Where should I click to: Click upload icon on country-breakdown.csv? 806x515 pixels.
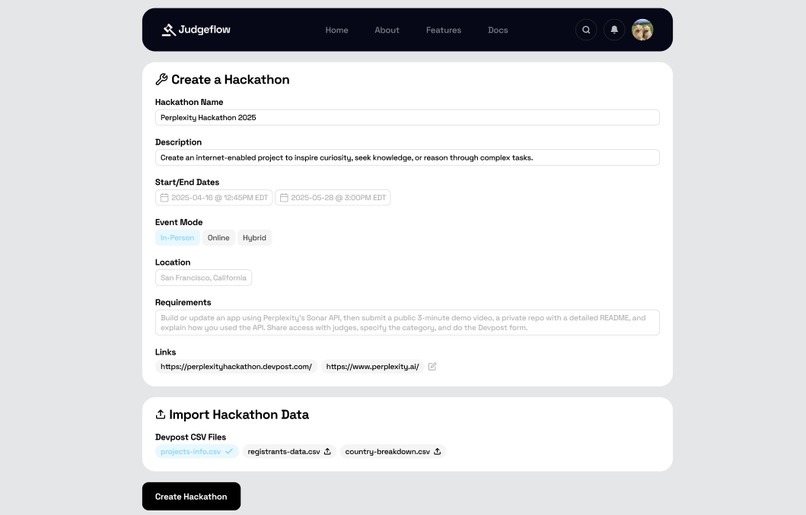[437, 451]
